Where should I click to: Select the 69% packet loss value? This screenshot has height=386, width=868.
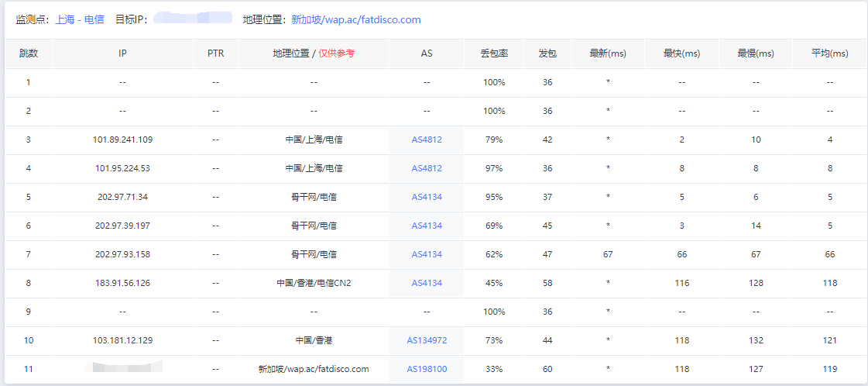click(494, 226)
